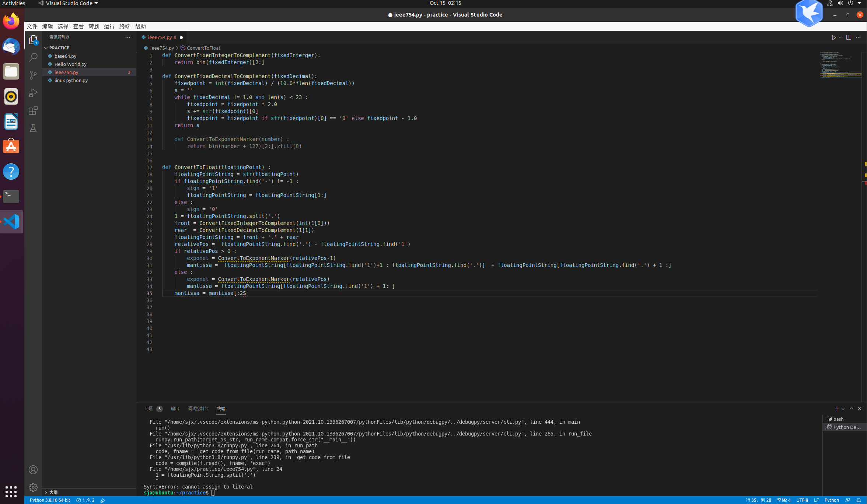Maximize the terminal panel size
The image size is (867, 504).
[852, 409]
